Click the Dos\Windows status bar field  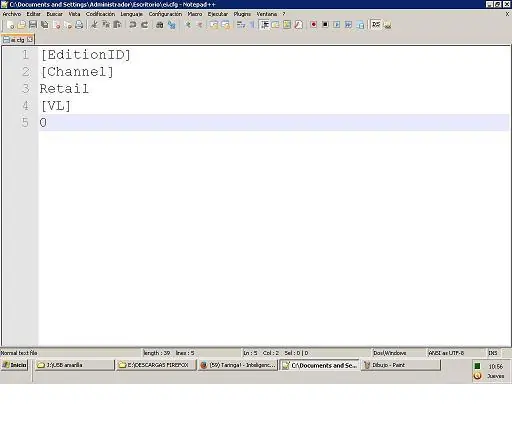pyautogui.click(x=399, y=353)
